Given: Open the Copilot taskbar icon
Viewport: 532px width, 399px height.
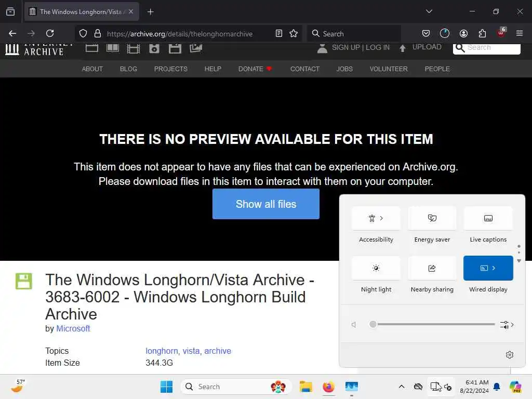Looking at the screenshot, I should pos(515,387).
